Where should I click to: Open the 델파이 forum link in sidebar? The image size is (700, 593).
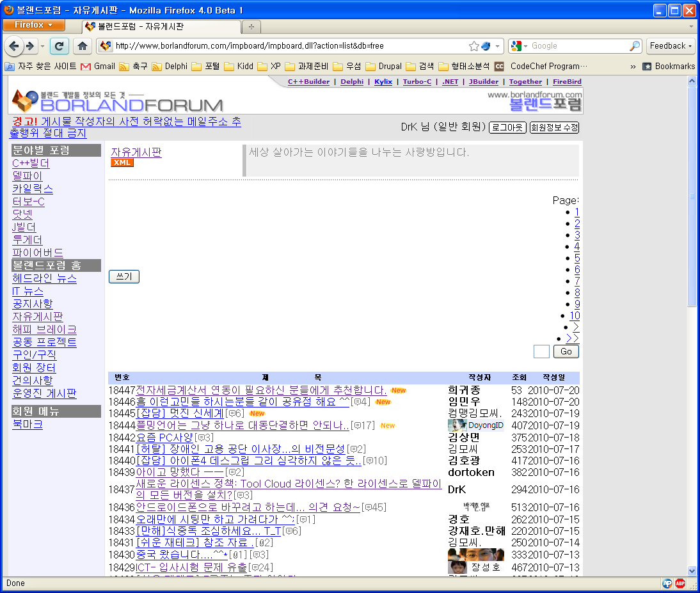tap(28, 176)
